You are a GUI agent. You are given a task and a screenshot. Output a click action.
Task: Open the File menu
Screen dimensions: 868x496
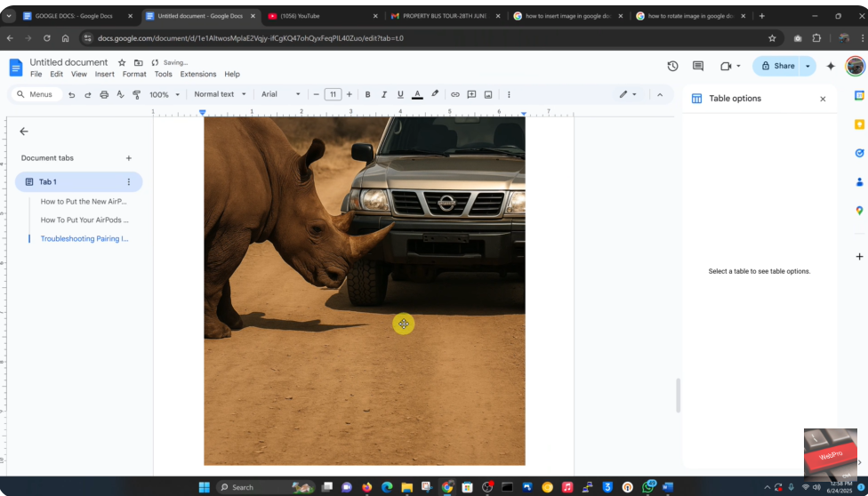36,74
